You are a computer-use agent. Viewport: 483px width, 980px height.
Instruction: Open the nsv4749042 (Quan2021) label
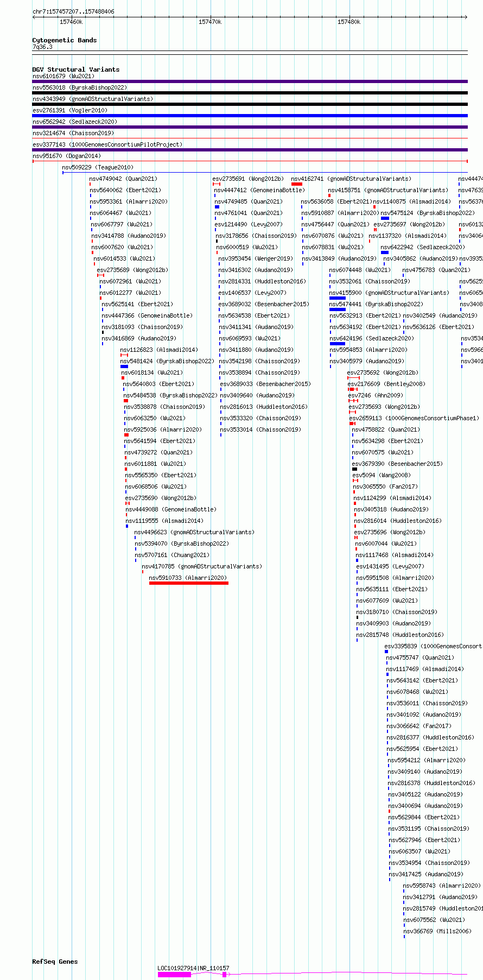tap(123, 179)
